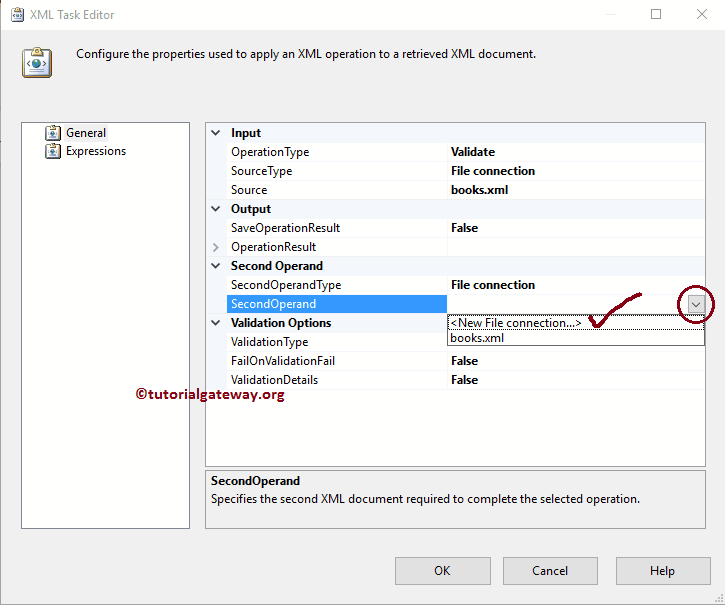Click the File connection value of SecondOperandType
The height and width of the screenshot is (605, 725).
click(x=493, y=285)
